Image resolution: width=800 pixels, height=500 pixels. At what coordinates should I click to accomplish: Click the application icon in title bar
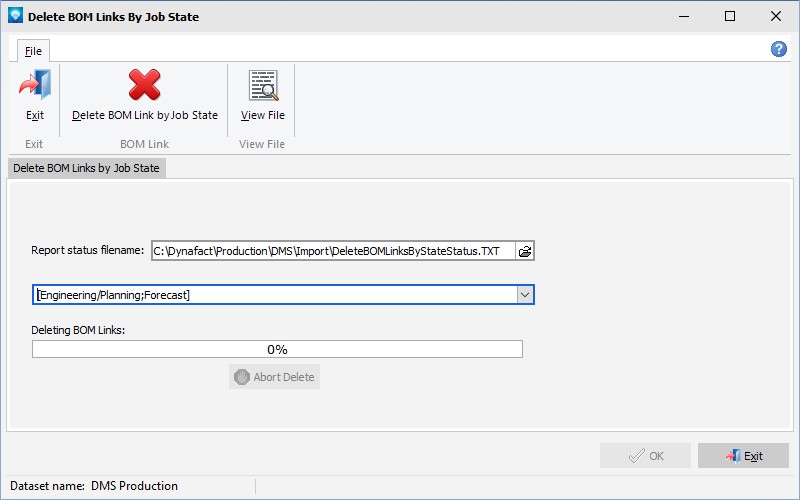[x=15, y=16]
